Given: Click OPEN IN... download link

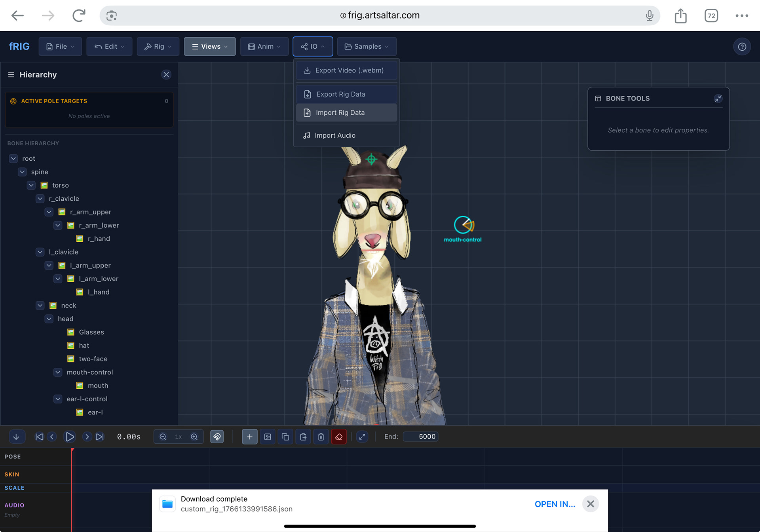Looking at the screenshot, I should [x=555, y=504].
